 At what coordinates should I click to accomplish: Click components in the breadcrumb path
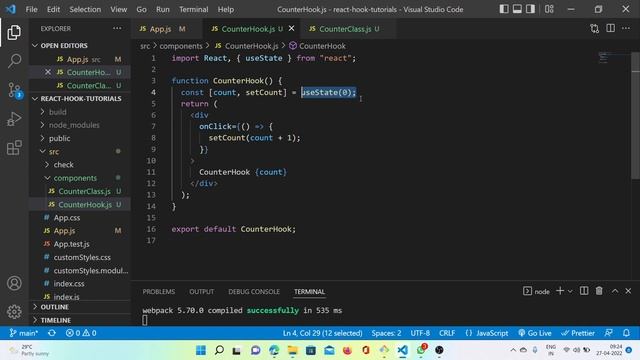pos(181,46)
